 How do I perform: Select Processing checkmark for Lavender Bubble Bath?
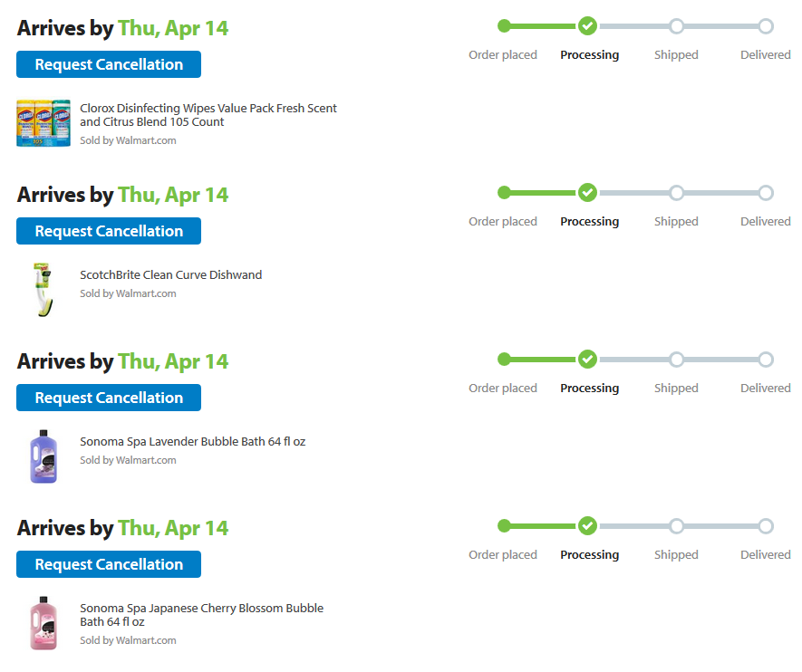[x=587, y=359]
